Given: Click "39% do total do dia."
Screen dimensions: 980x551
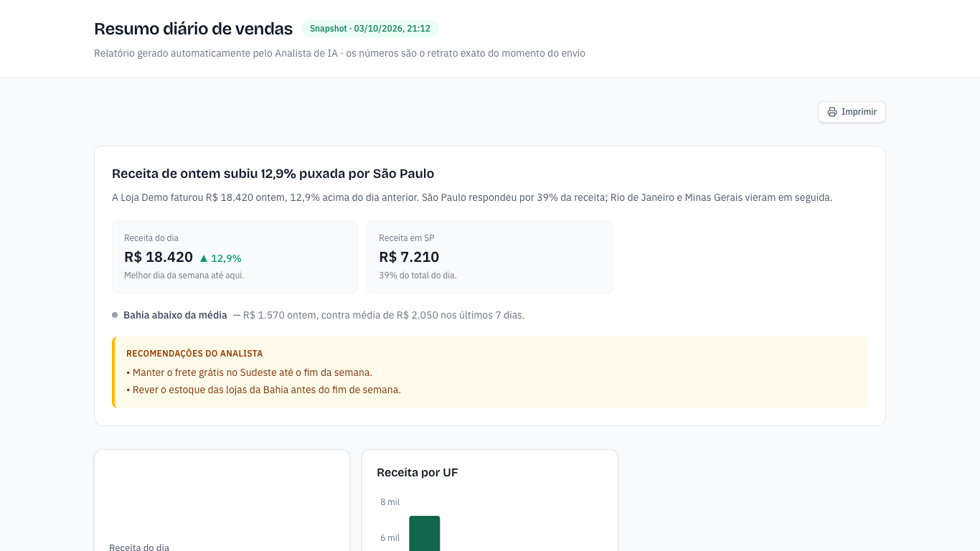Looking at the screenshot, I should (418, 275).
